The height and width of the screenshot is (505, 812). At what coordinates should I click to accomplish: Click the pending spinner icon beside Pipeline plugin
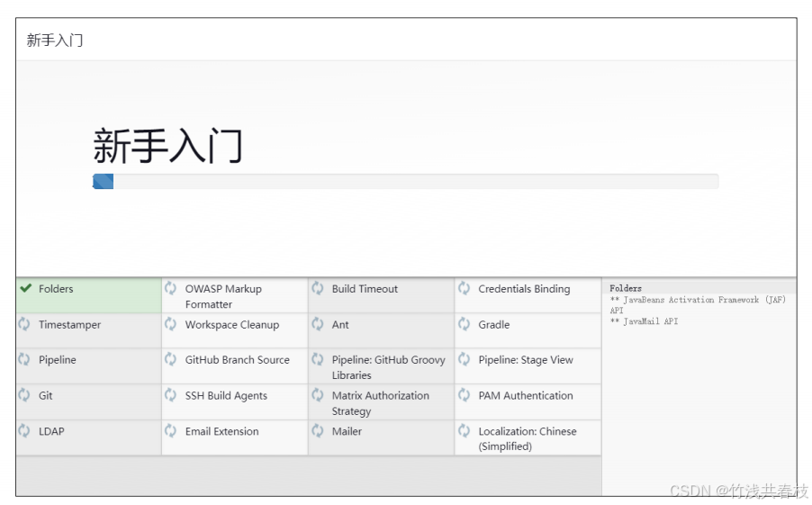click(x=23, y=359)
